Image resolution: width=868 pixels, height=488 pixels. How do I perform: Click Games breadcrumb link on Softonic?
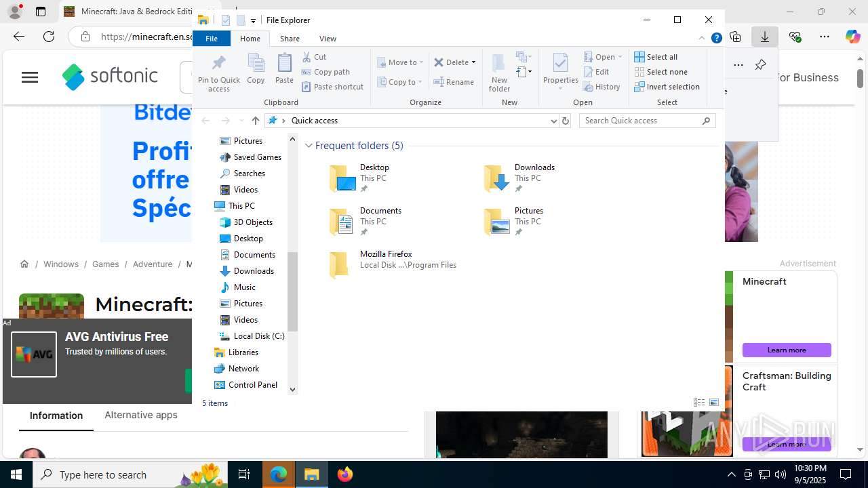coord(105,264)
